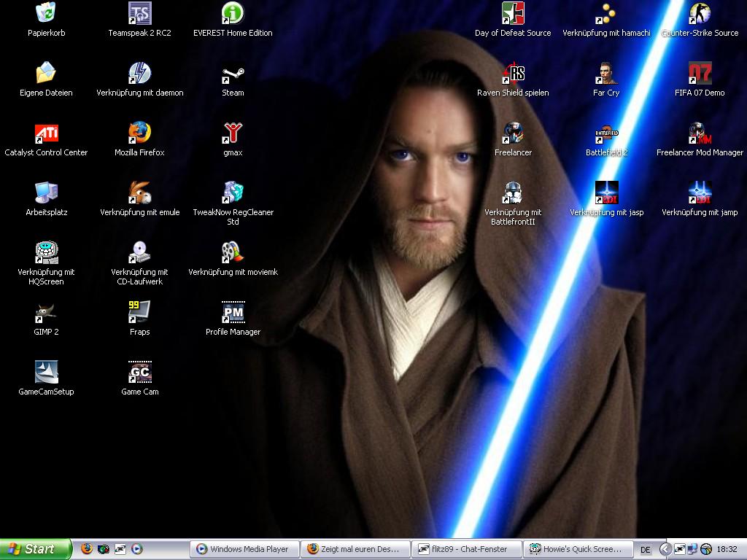Select the Mozilla Firefox desktop icon
Image resolution: width=747 pixels, height=560 pixels.
[x=139, y=133]
